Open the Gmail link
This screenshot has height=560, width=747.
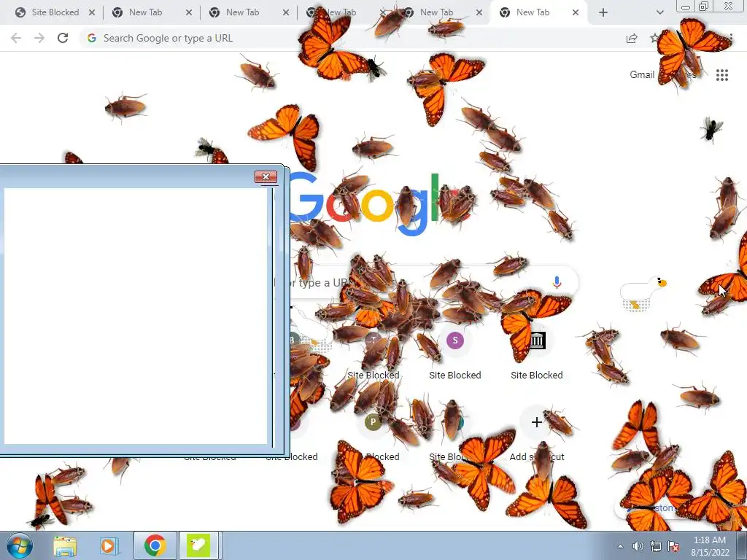pyautogui.click(x=642, y=75)
